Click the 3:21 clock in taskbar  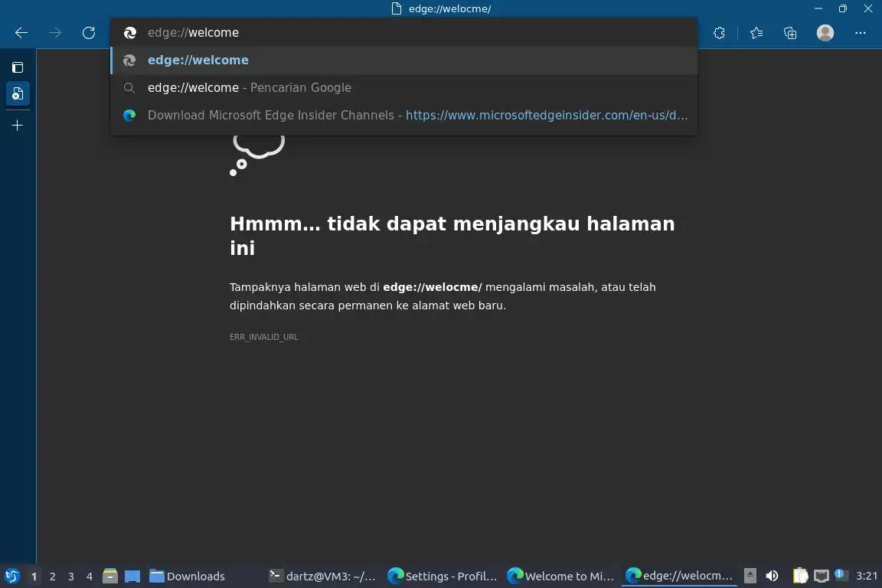[867, 577]
